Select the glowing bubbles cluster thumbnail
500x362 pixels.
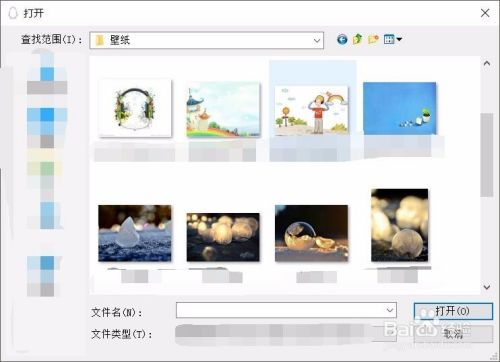(223, 237)
